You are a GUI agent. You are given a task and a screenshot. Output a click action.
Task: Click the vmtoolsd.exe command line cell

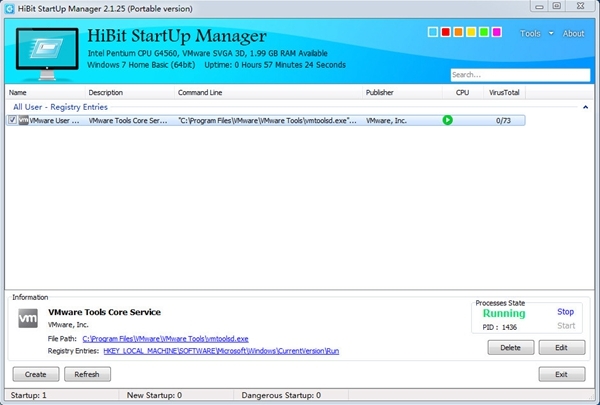[x=267, y=121]
